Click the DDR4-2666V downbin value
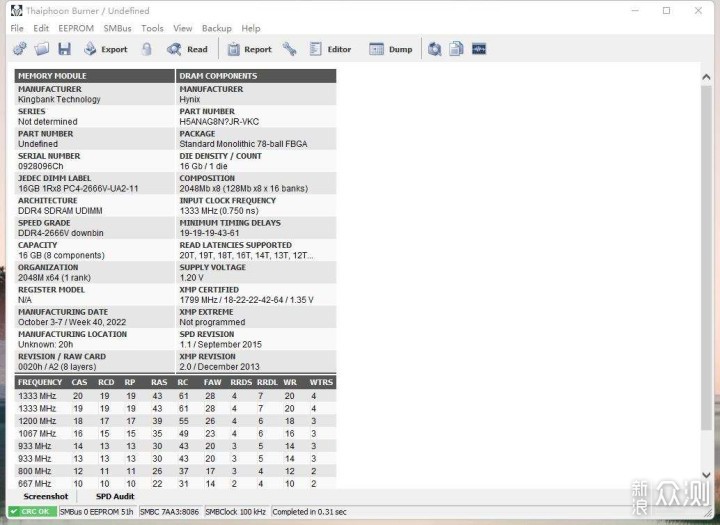Image resolution: width=720 pixels, height=525 pixels. click(x=61, y=233)
